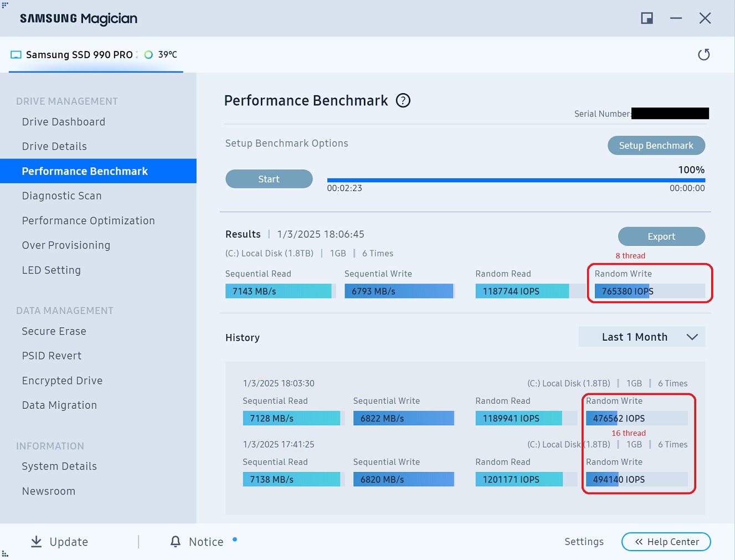The width and height of the screenshot is (735, 560).
Task: Open Drive Dashboard in the sidebar
Action: (64, 122)
